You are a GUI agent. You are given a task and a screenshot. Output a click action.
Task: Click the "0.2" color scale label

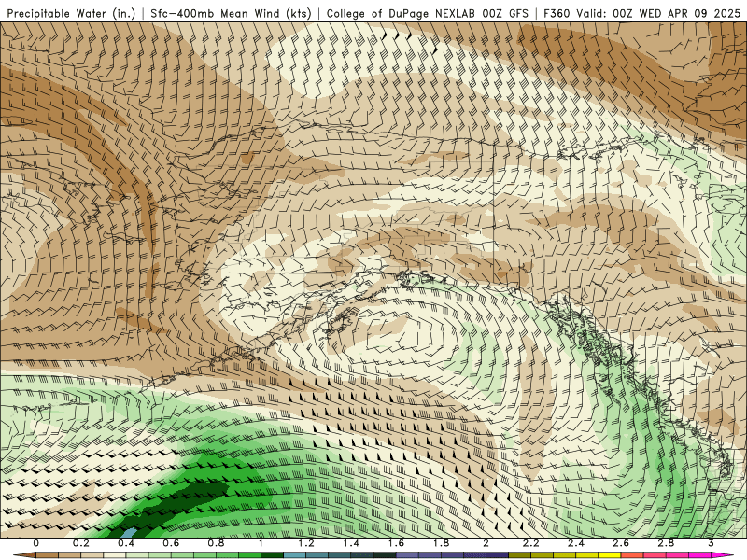[80, 543]
